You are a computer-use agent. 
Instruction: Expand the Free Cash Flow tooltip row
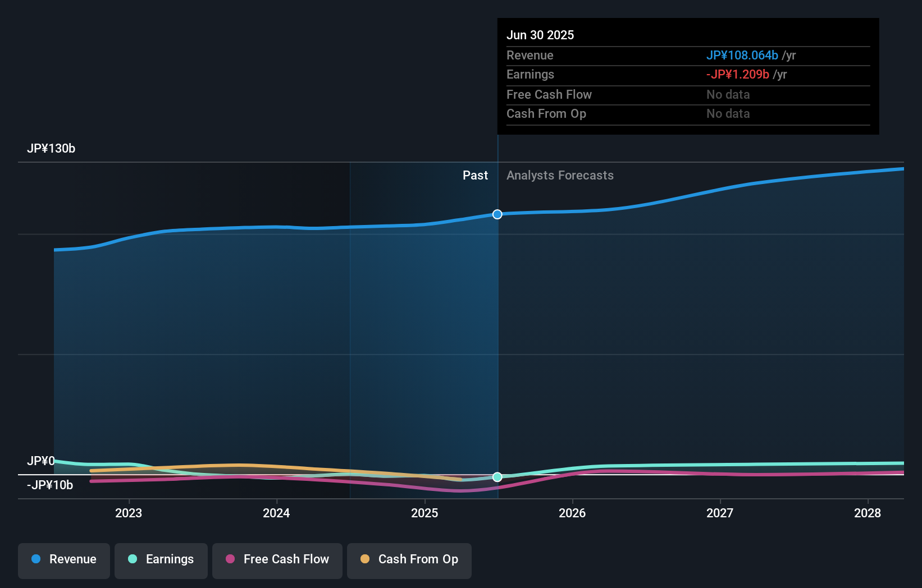549,95
